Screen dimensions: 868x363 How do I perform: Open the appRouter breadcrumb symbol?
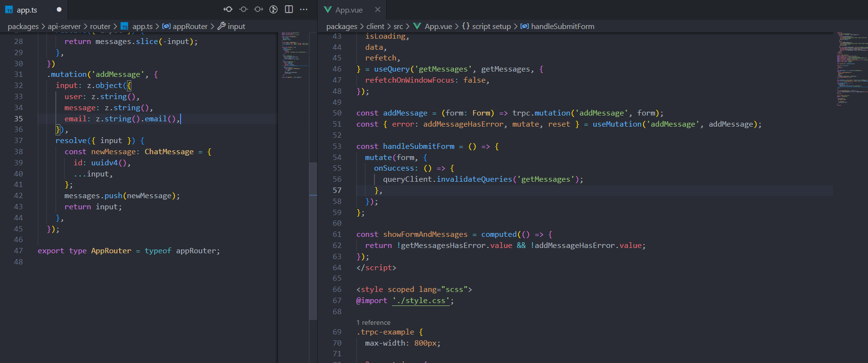click(190, 27)
